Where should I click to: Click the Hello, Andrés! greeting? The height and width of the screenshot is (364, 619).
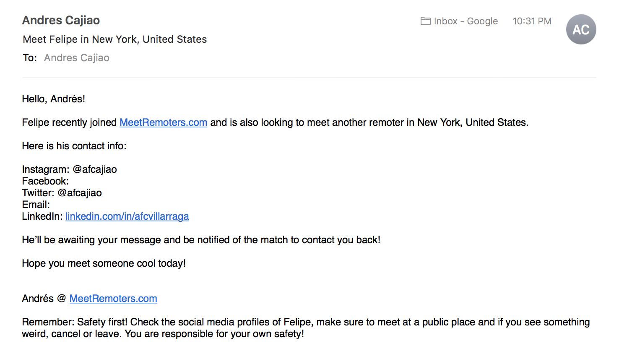(x=53, y=99)
